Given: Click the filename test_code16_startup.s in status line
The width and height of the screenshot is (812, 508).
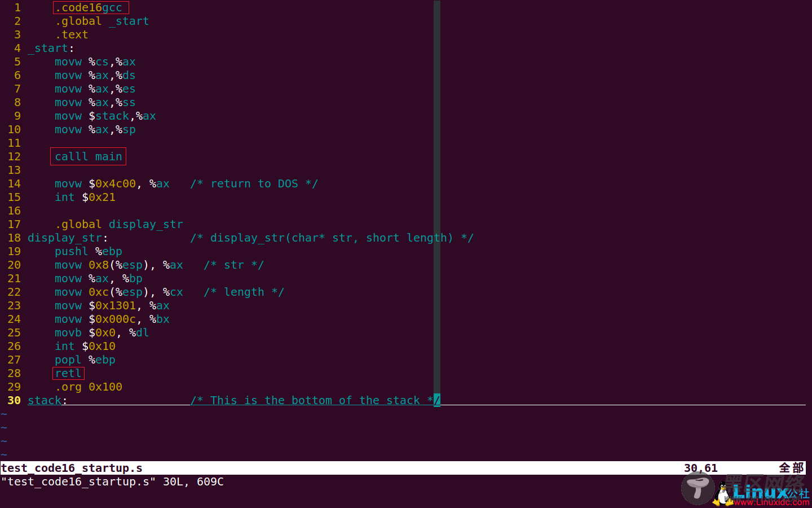Looking at the screenshot, I should pos(72,468).
